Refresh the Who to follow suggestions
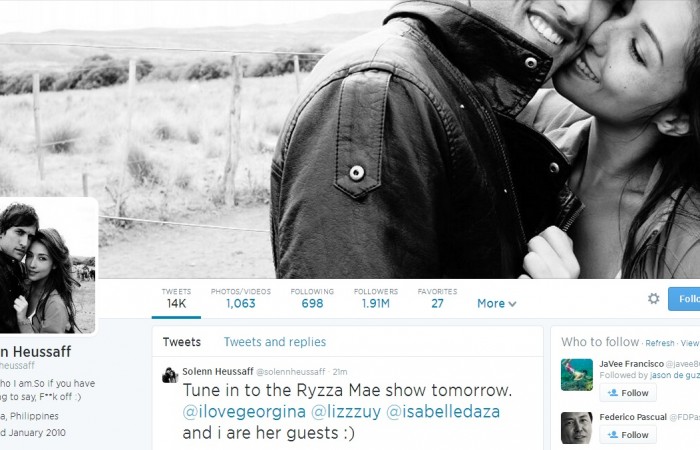Screen dimensions: 700x450 [x=659, y=343]
